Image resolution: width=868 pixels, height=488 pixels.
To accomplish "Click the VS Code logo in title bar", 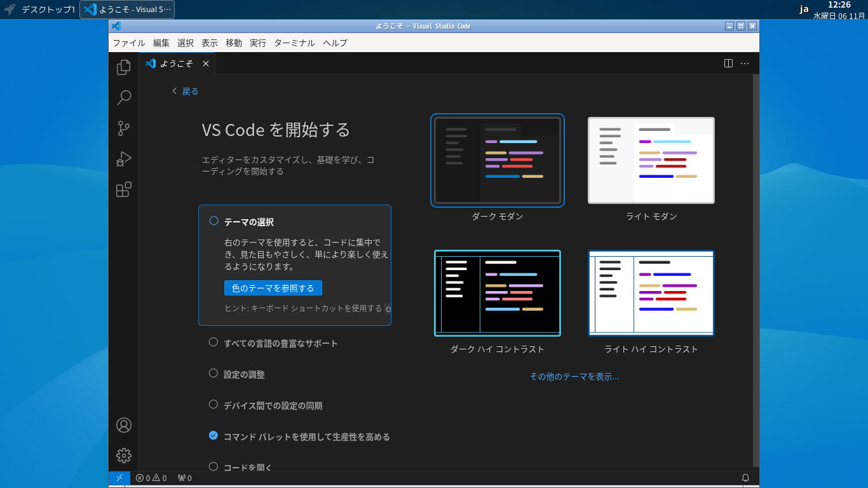I will [x=116, y=26].
